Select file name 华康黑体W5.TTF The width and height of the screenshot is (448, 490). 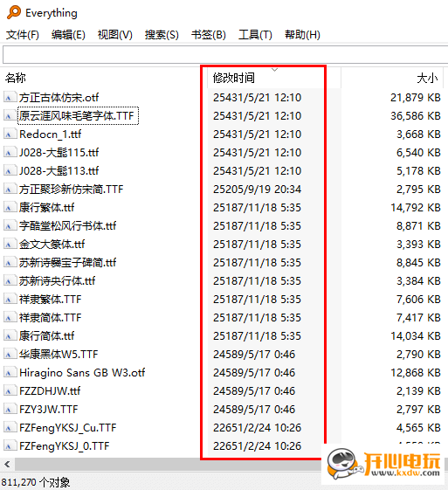(x=59, y=354)
